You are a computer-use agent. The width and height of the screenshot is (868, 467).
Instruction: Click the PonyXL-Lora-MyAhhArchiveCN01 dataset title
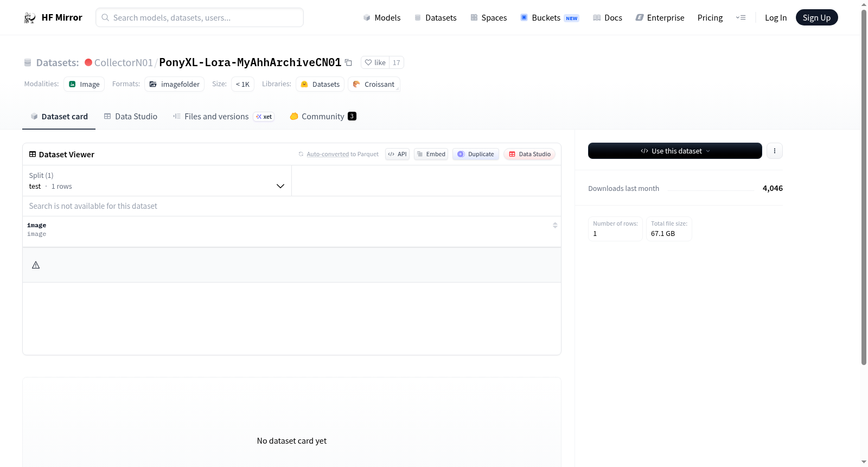pos(250,62)
